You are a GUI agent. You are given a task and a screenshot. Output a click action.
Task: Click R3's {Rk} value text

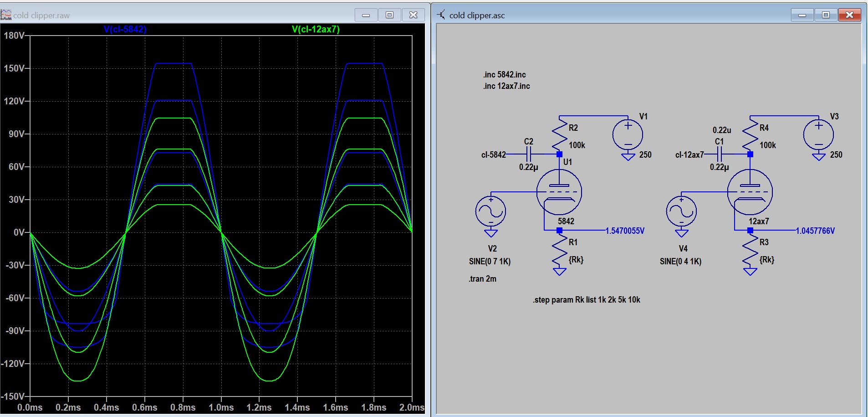click(767, 260)
